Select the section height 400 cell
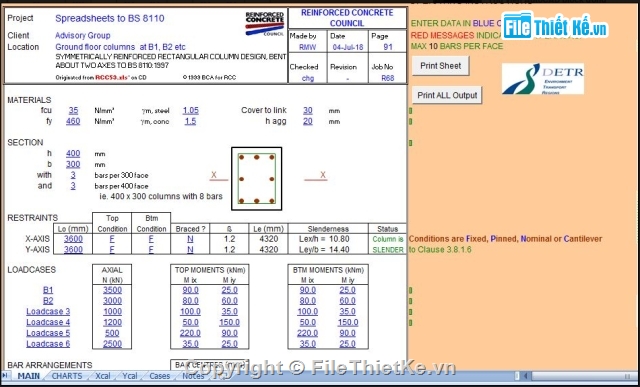Viewport: 640px width, 387px height. (73, 153)
